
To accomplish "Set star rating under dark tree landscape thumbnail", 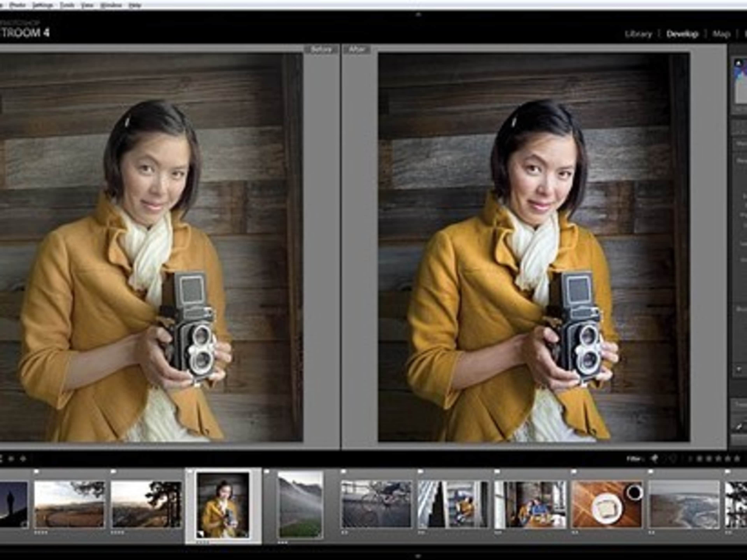I will pyautogui.click(x=118, y=533).
